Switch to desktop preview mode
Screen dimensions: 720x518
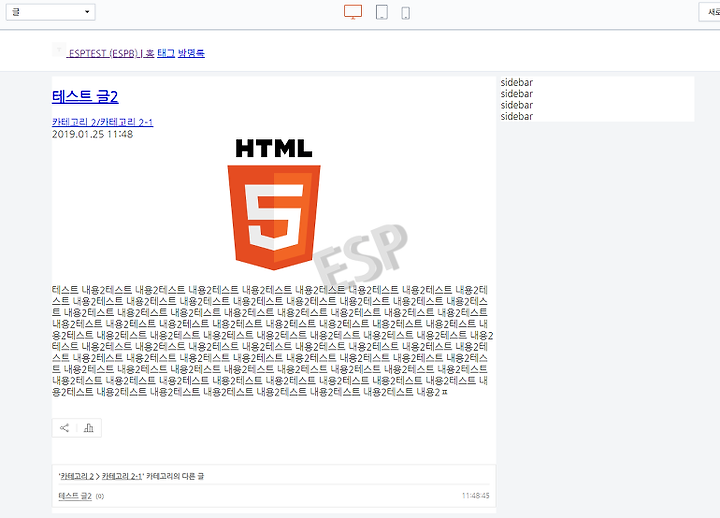click(353, 12)
